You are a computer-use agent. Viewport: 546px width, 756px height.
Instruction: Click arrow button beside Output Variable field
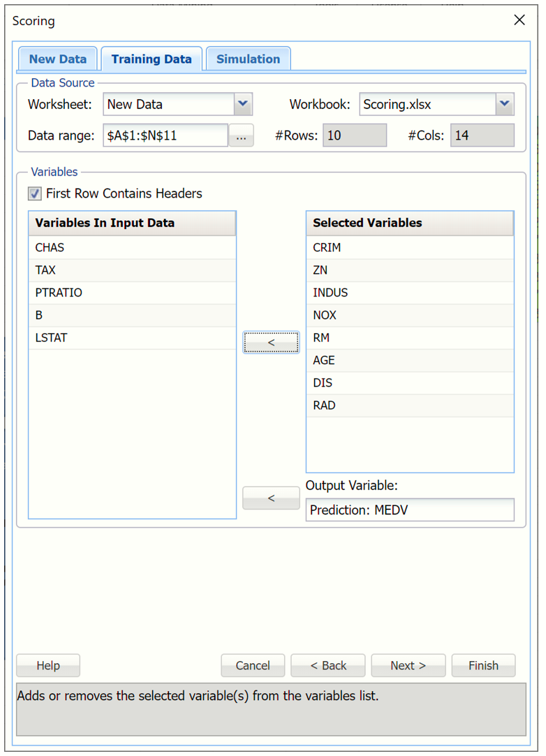[x=271, y=498]
